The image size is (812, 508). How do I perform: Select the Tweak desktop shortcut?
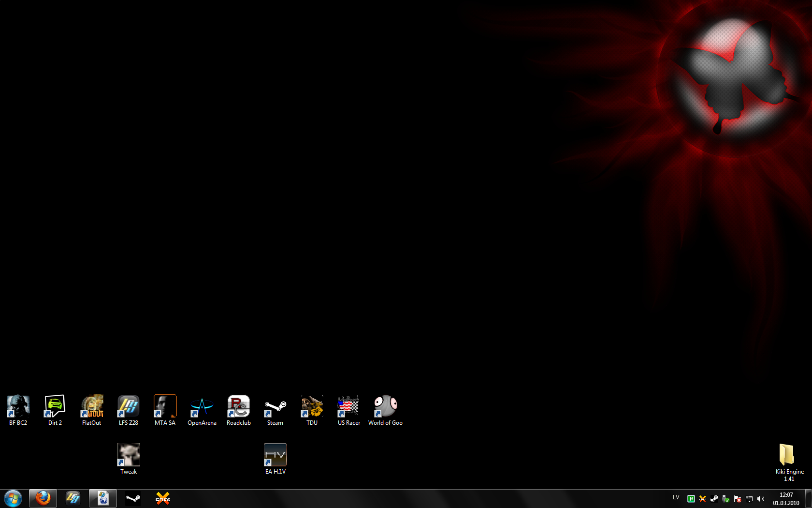[129, 459]
